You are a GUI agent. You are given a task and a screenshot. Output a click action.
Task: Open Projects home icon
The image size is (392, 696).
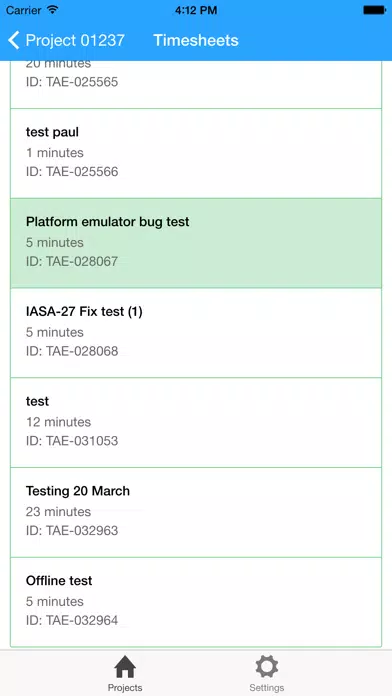coord(125,667)
